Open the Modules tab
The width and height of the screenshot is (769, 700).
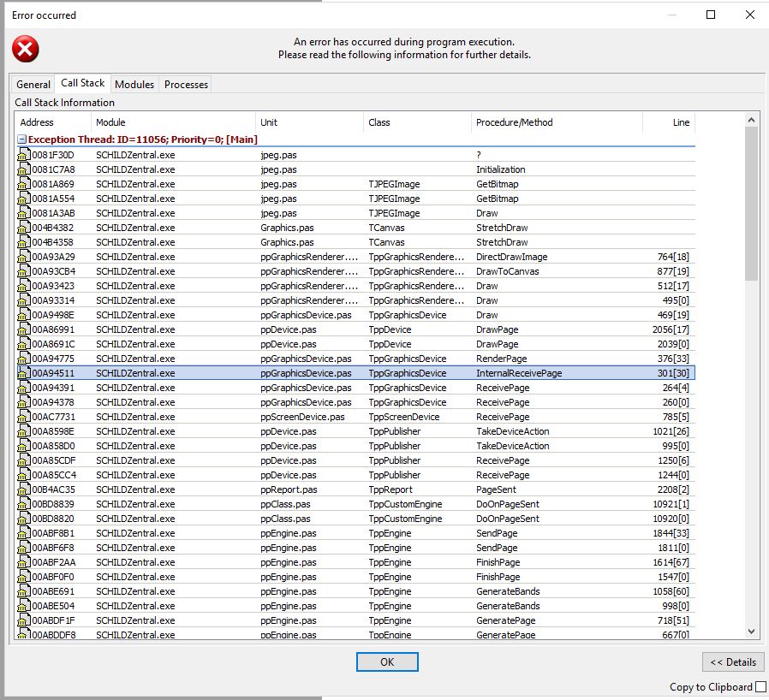point(134,85)
